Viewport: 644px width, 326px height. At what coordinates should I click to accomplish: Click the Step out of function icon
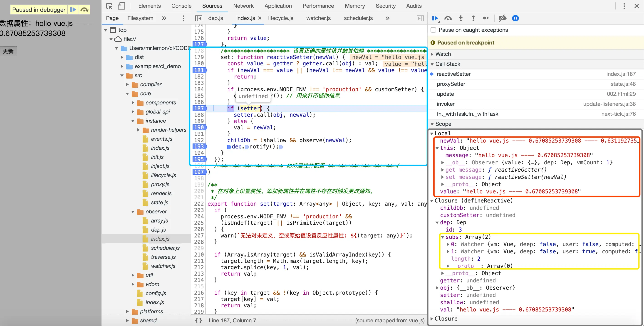pyautogui.click(x=473, y=18)
